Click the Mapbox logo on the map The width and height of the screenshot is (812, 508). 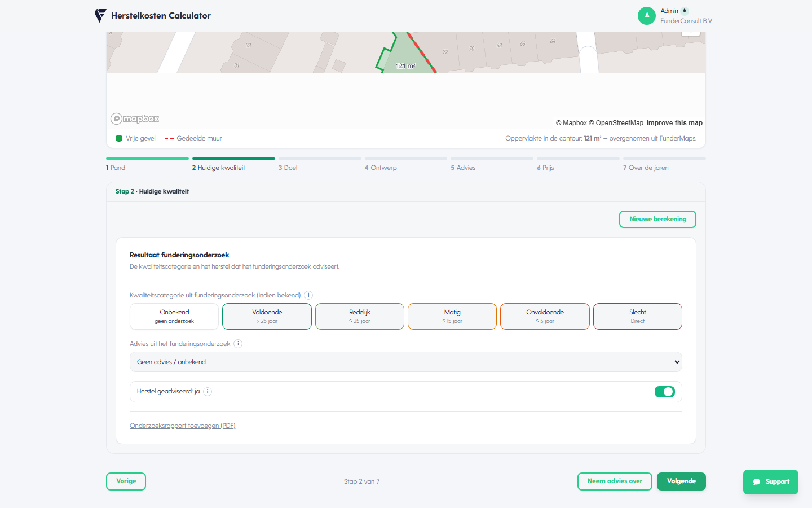(x=135, y=119)
